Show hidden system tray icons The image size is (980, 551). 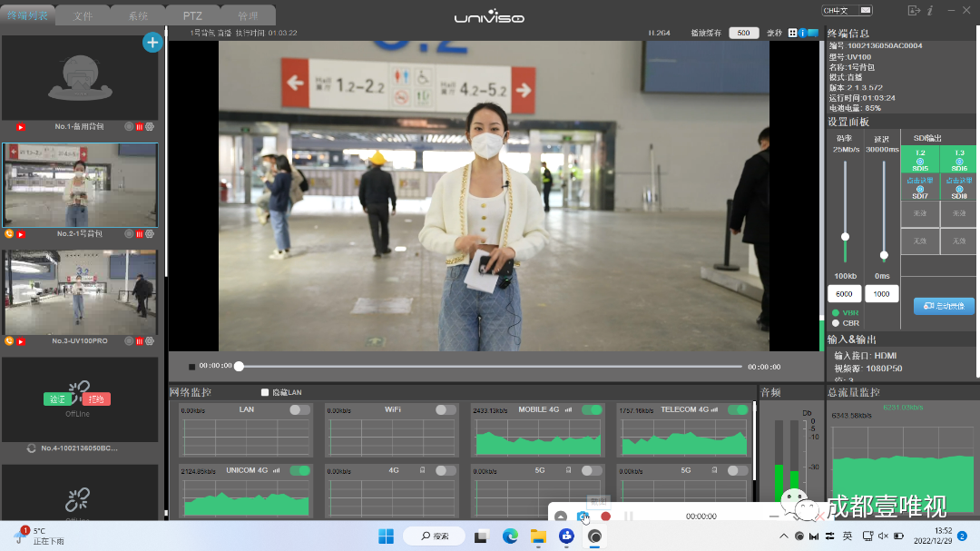point(783,536)
